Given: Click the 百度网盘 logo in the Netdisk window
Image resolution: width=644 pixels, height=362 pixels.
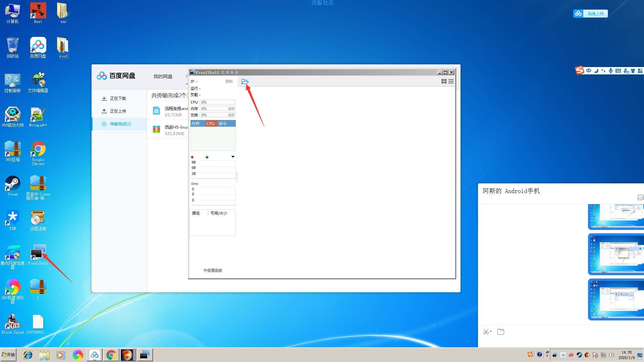Looking at the screenshot, I should pos(116,76).
